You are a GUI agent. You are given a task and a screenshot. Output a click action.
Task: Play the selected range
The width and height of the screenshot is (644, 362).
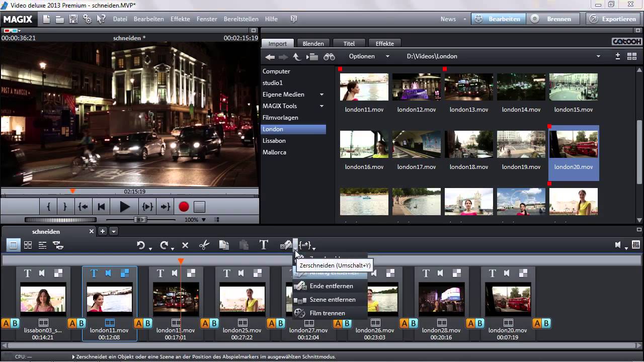(147, 207)
